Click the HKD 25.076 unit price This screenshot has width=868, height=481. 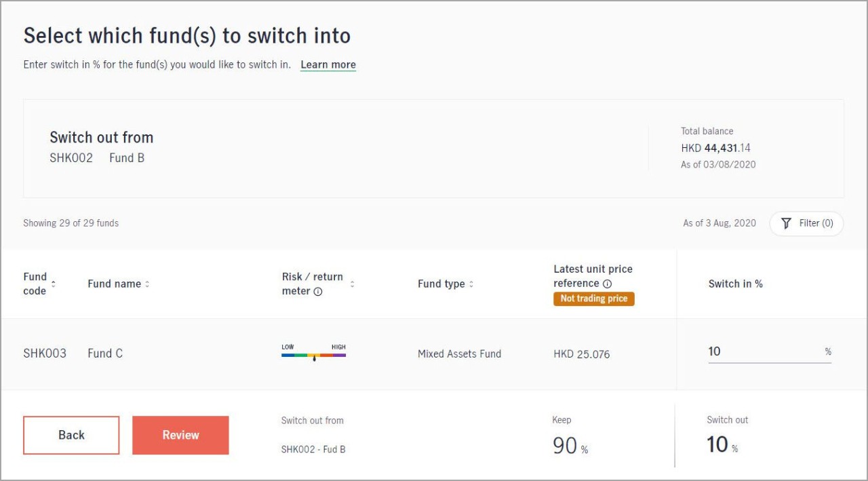point(581,354)
